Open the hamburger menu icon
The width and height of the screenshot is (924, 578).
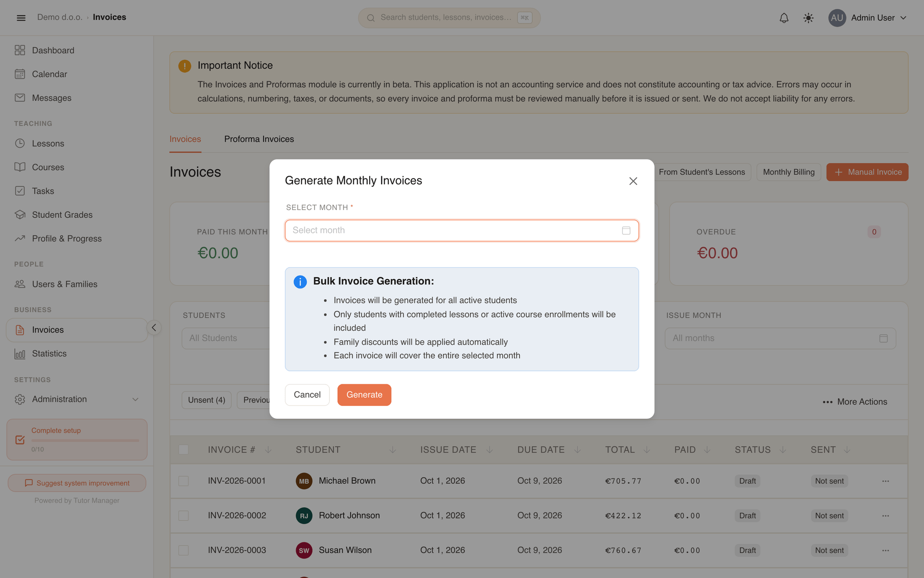21,18
